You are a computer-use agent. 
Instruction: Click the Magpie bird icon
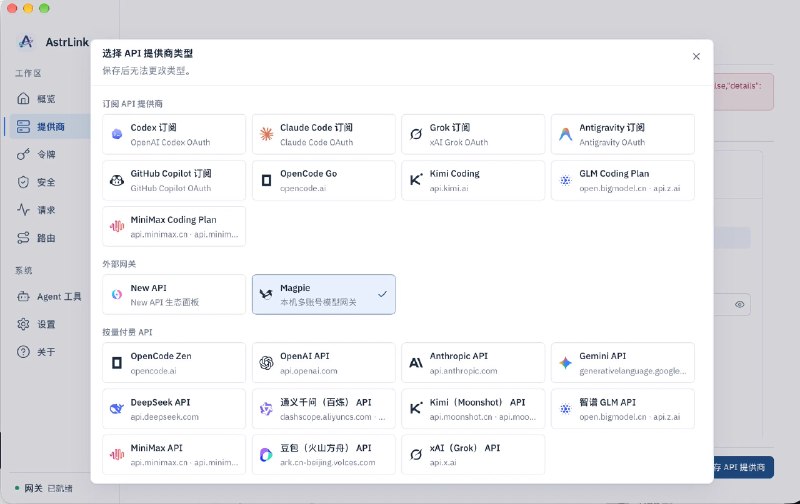pyautogui.click(x=266, y=294)
